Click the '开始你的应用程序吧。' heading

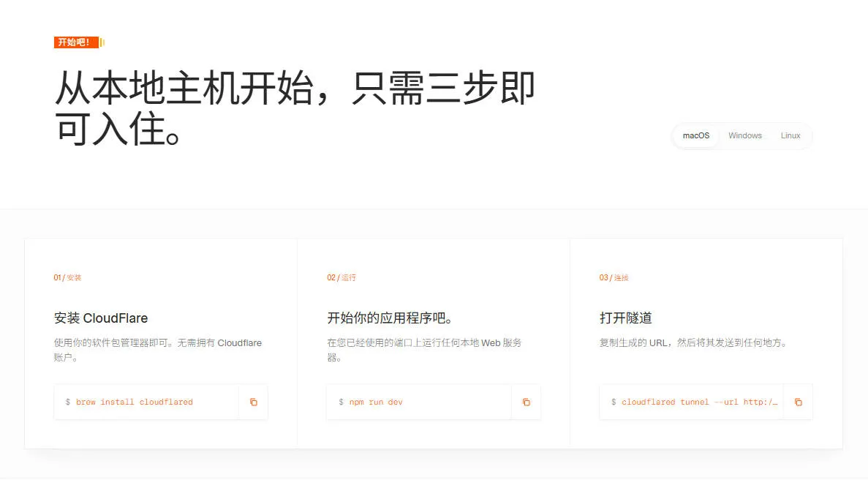pos(390,318)
